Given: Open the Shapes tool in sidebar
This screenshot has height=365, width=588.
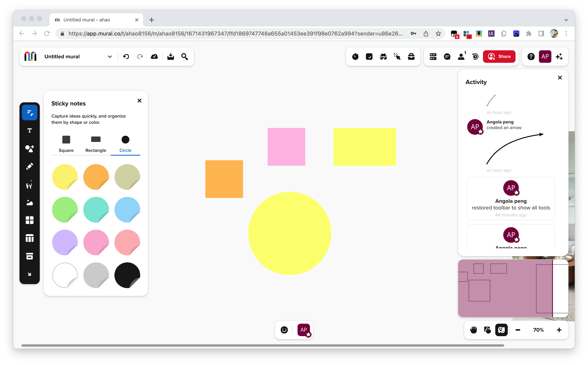Looking at the screenshot, I should tap(29, 148).
